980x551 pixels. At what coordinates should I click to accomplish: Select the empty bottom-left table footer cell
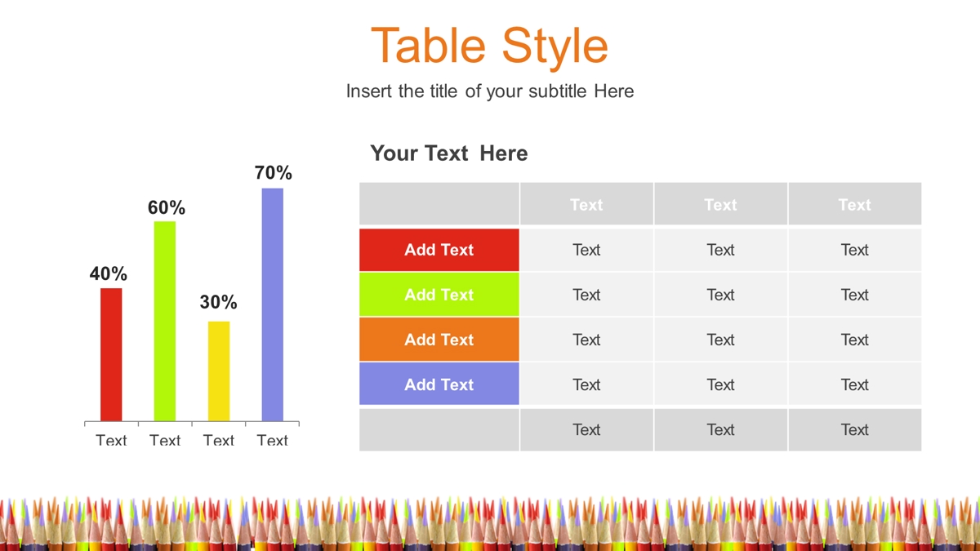point(439,429)
